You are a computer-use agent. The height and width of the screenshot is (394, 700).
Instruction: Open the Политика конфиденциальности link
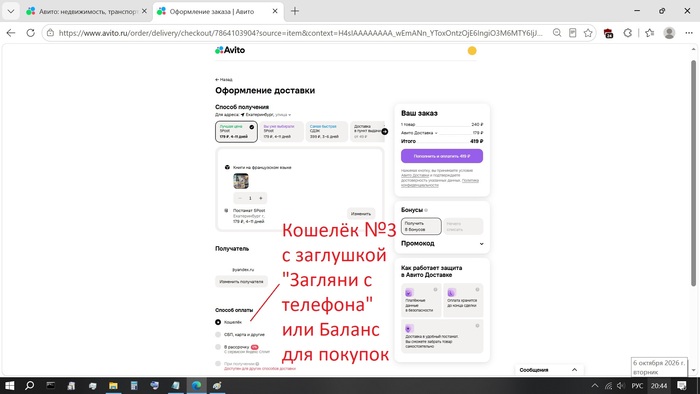[x=440, y=182]
